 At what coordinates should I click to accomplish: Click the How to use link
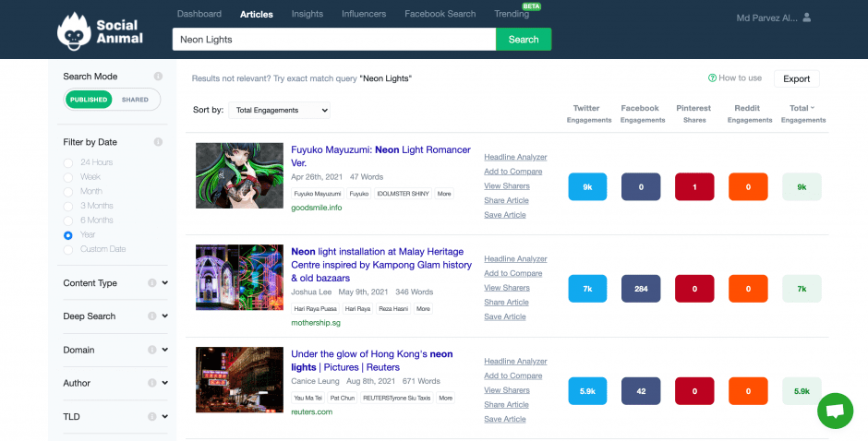click(741, 78)
